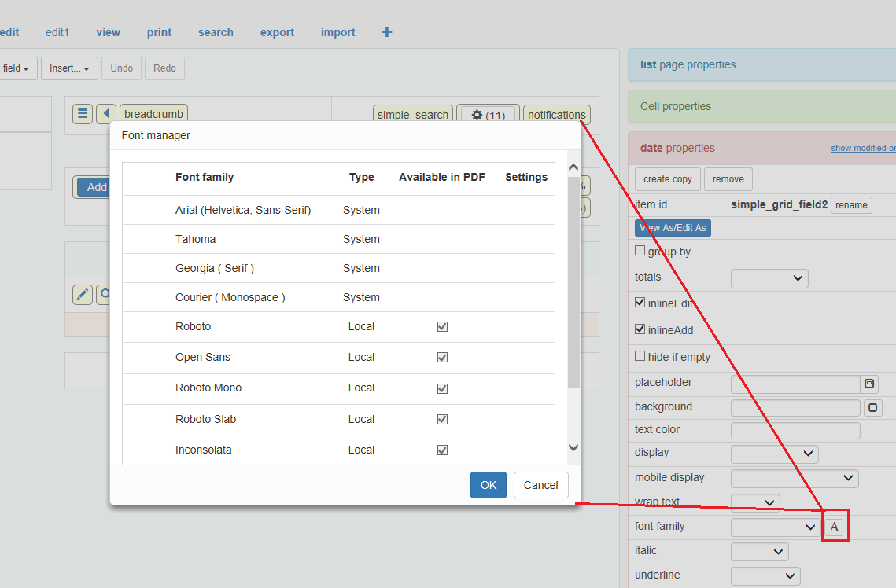Image resolution: width=896 pixels, height=588 pixels.
Task: Click the plus icon to add page
Action: tap(386, 32)
